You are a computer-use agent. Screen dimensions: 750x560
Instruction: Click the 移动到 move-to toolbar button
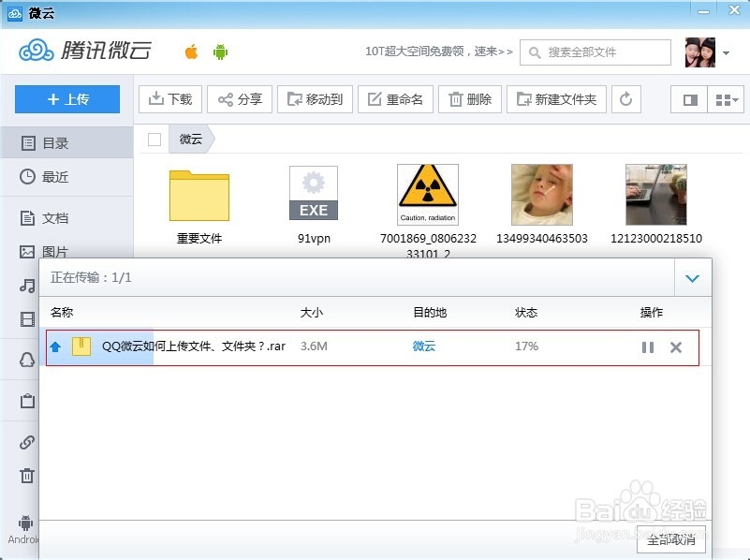pos(315,99)
